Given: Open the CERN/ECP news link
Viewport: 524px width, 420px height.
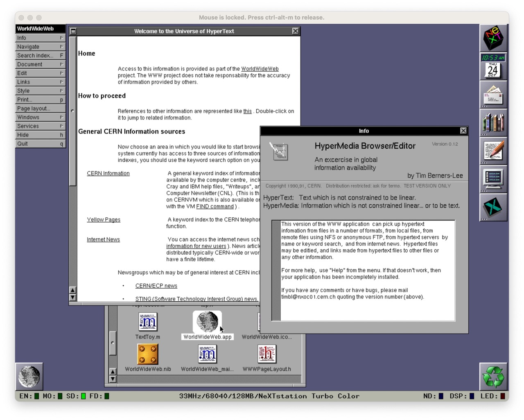Looking at the screenshot, I should (156, 286).
